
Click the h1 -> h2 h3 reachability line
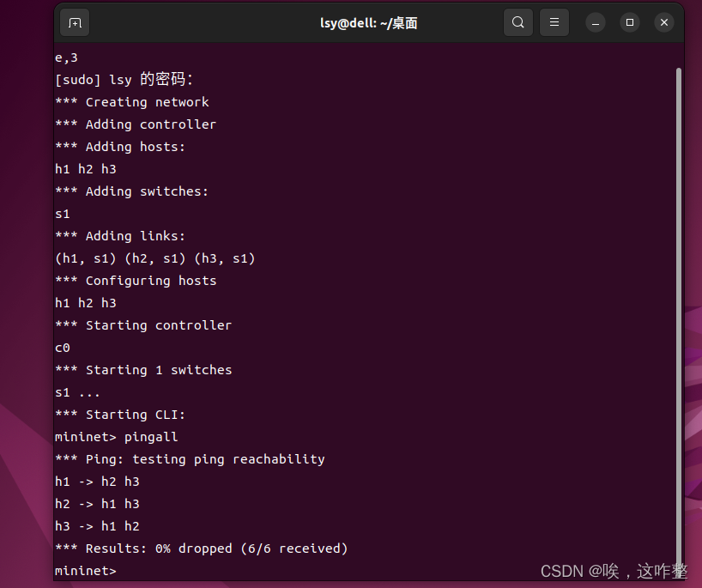97,481
